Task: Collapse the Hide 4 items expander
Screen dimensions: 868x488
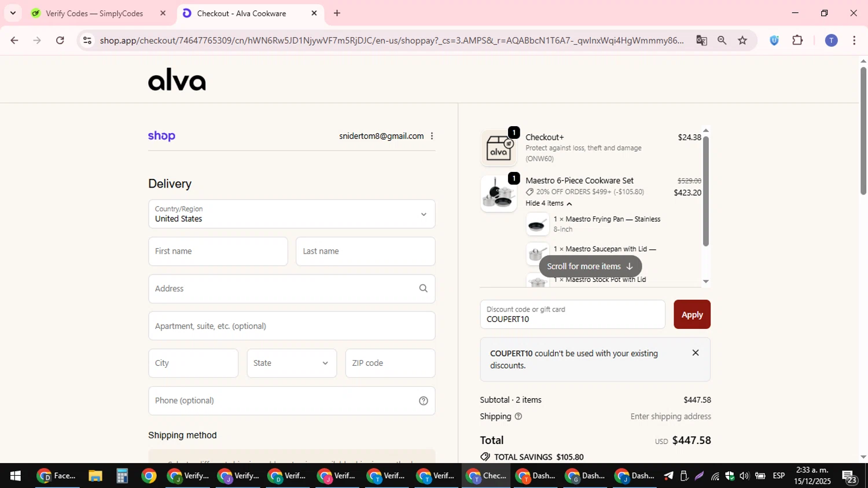Action: pyautogui.click(x=549, y=203)
